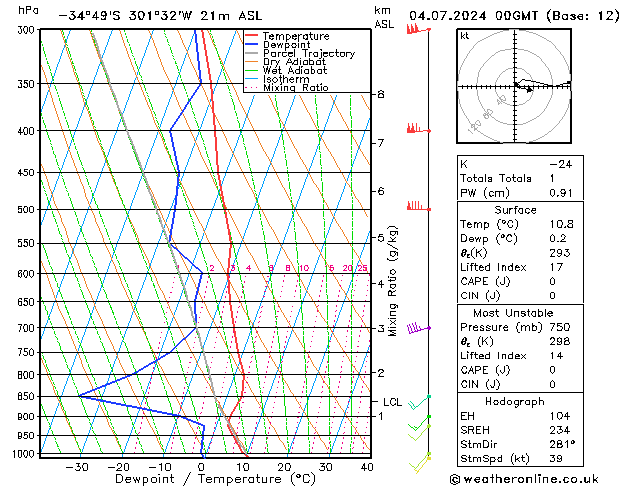Click the 300 hPa red wind barb
The height and width of the screenshot is (486, 629).
point(418,29)
